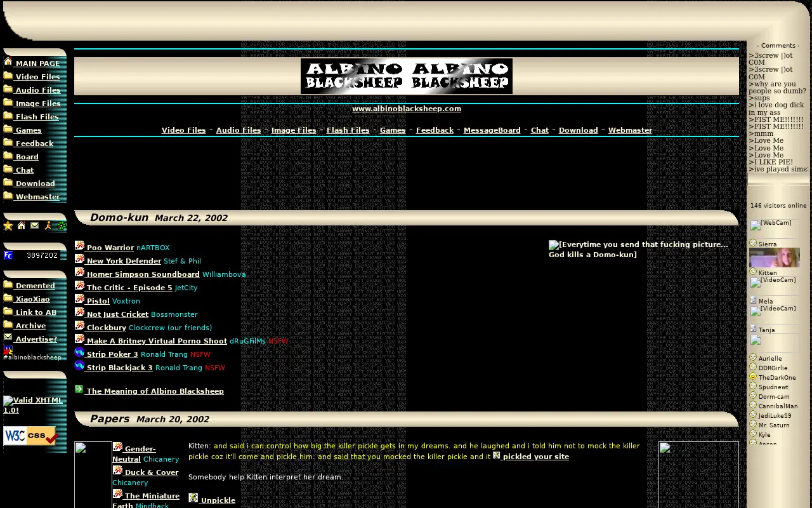
Task: Click the Flash icon beside Gender-Neutral
Action: pyautogui.click(x=117, y=447)
